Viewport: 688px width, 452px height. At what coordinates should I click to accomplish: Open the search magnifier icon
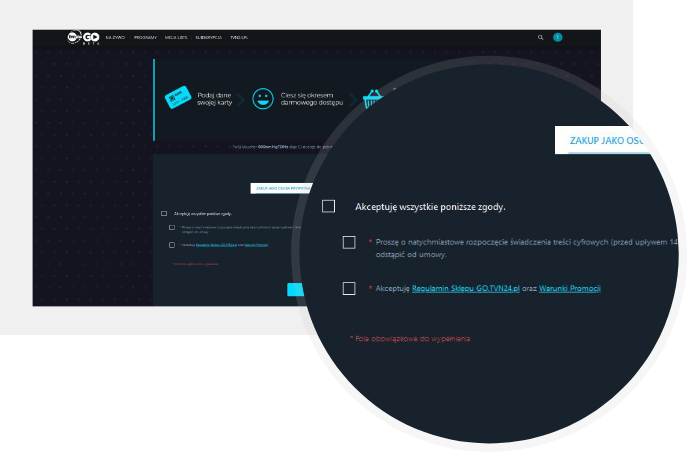[541, 37]
